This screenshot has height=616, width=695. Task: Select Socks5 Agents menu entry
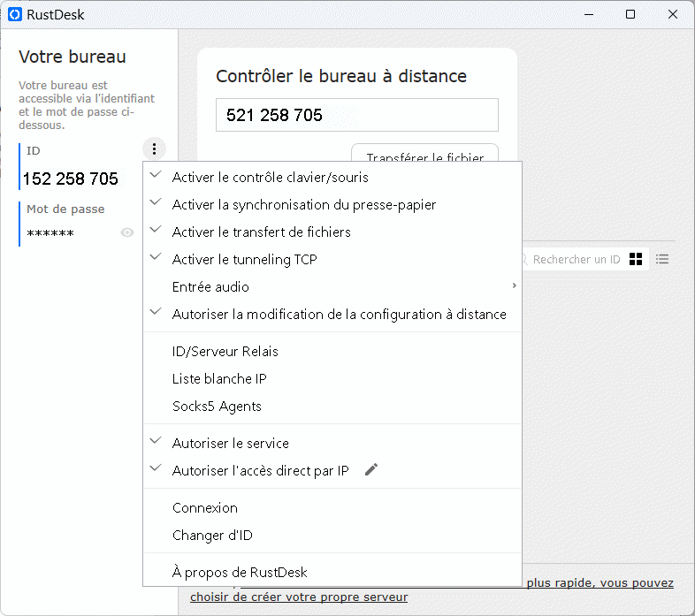click(x=332, y=407)
